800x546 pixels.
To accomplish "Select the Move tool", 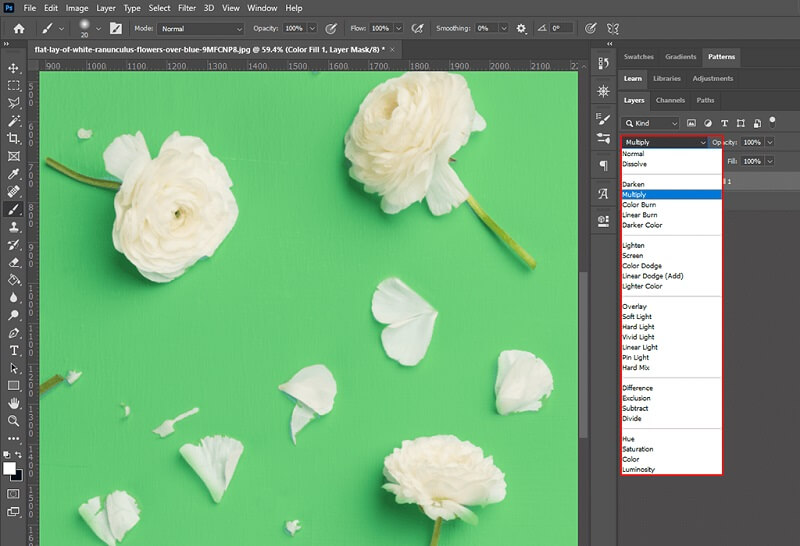I will tap(14, 68).
